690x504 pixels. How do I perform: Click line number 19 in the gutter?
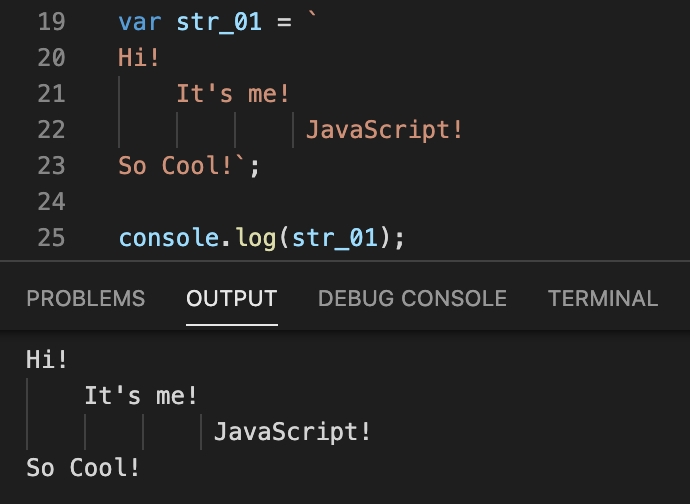click(51, 22)
